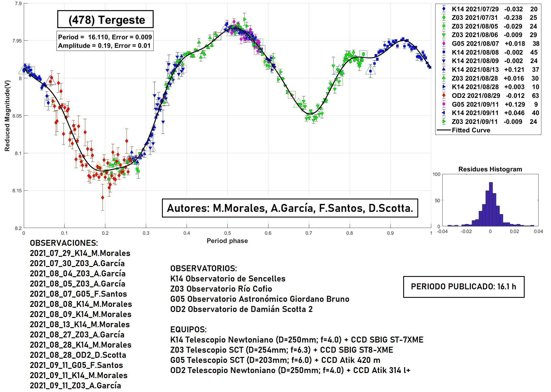Select observation 2021_09_11_G05_F.Santos
Viewport: 551px width, 392px height.
pos(76,365)
